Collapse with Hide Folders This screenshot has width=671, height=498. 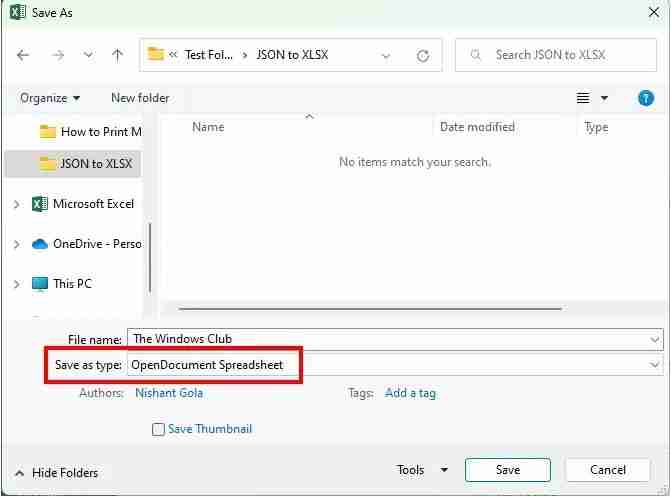click(x=57, y=473)
